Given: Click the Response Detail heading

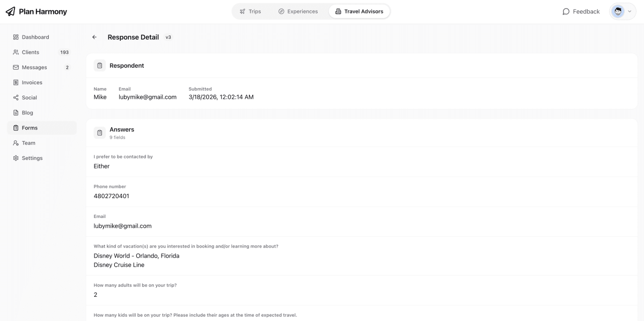Looking at the screenshot, I should tap(133, 37).
